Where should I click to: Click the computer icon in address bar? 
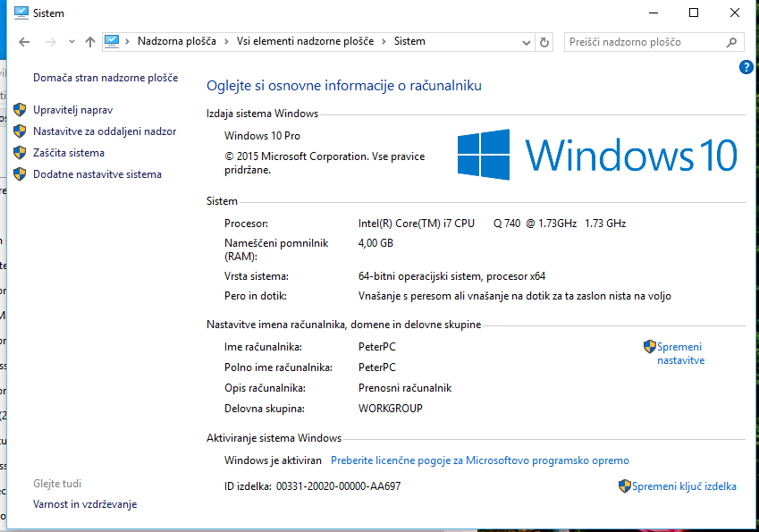(112, 42)
